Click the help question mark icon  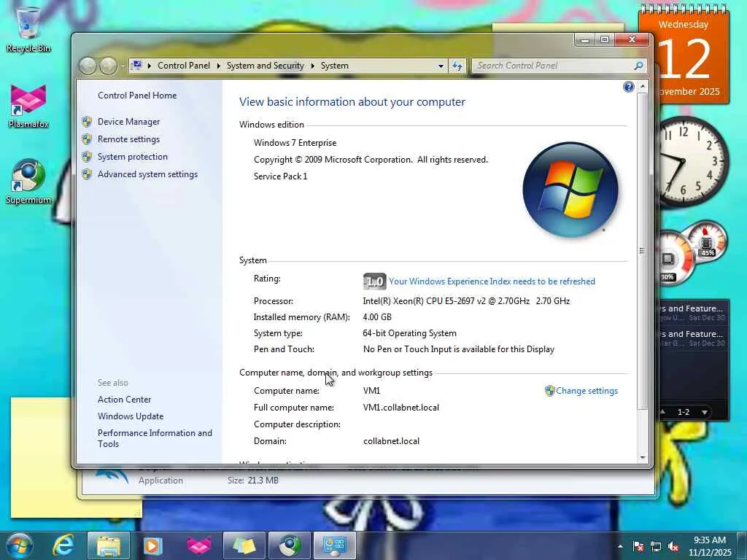pyautogui.click(x=628, y=87)
